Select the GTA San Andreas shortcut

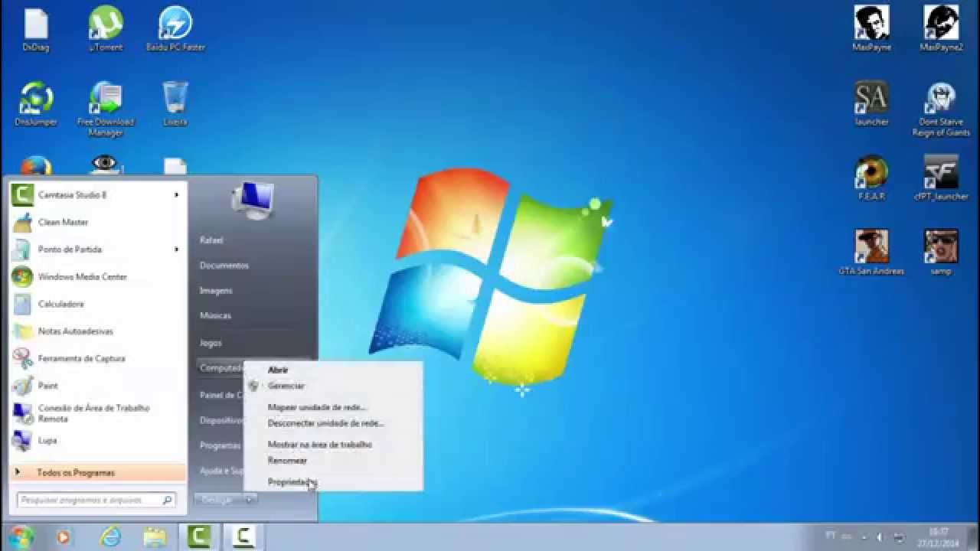[x=871, y=252]
